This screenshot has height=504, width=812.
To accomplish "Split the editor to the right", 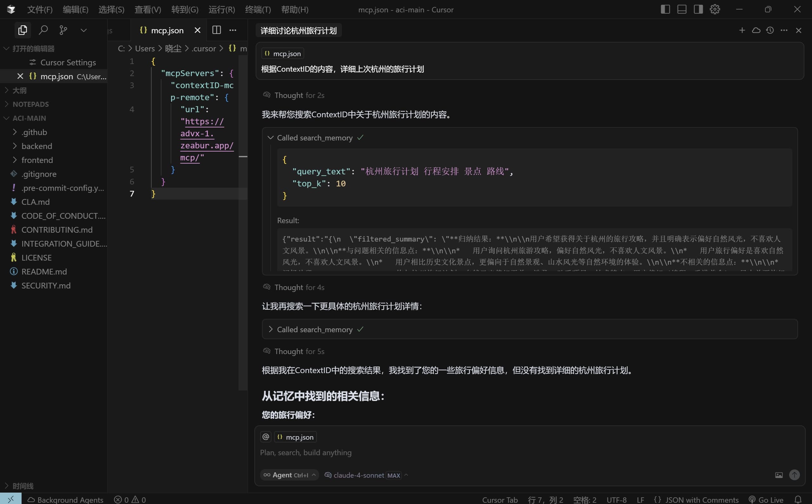I will 216,30.
